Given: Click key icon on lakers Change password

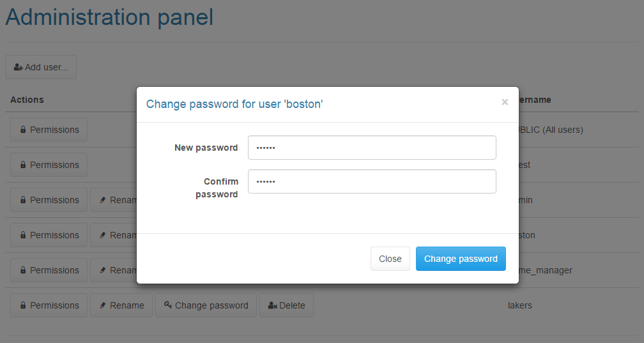Looking at the screenshot, I should (168, 305).
